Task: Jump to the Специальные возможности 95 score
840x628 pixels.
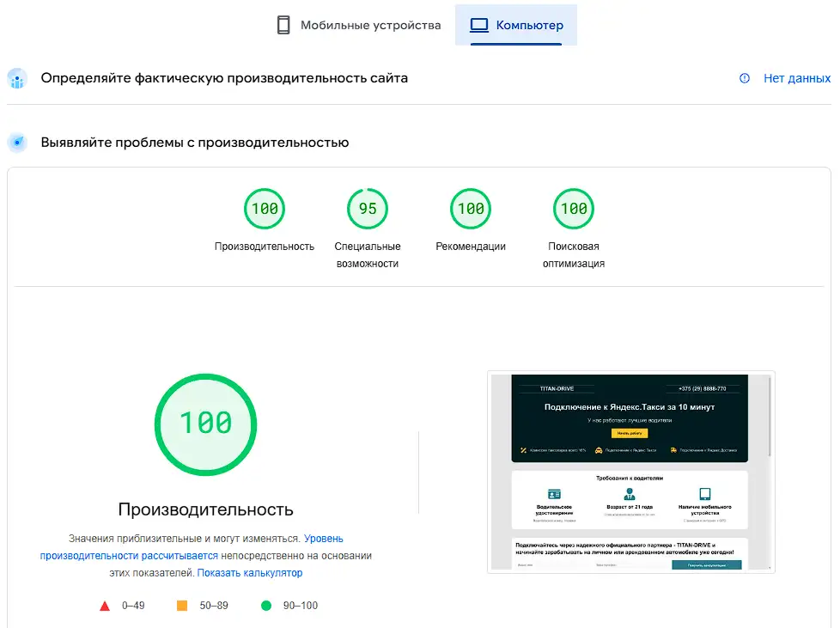Action: coord(368,209)
